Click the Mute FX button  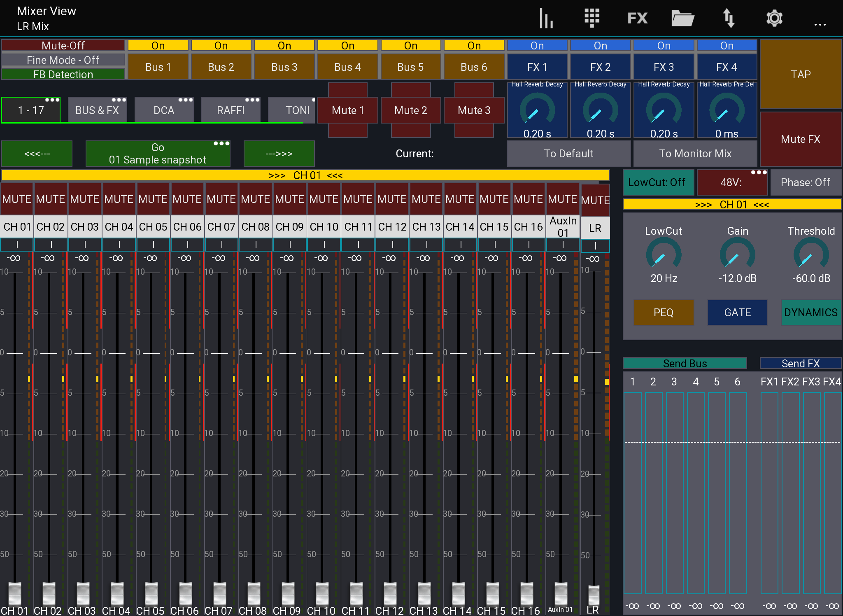click(x=801, y=139)
